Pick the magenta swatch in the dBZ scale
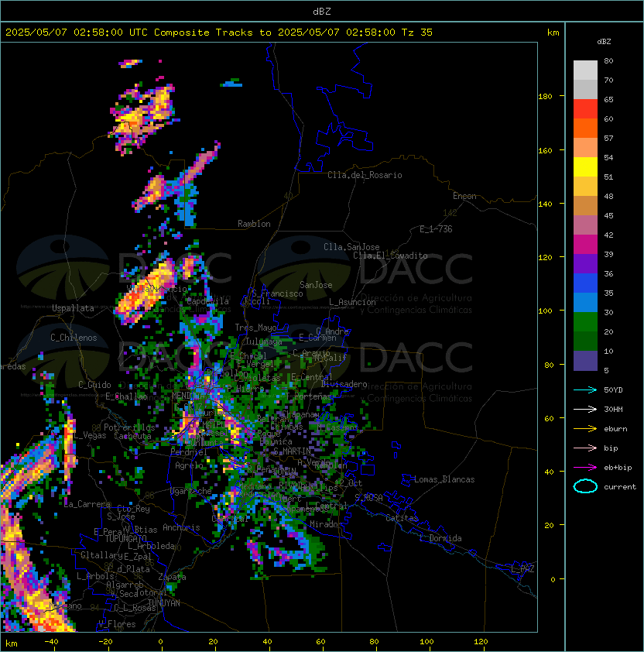The height and width of the screenshot is (652, 644). [x=585, y=244]
